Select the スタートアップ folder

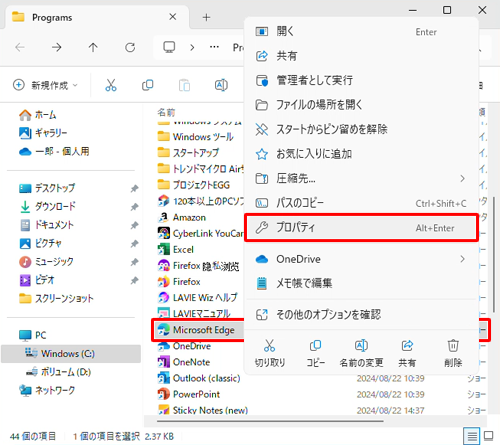tap(188, 153)
